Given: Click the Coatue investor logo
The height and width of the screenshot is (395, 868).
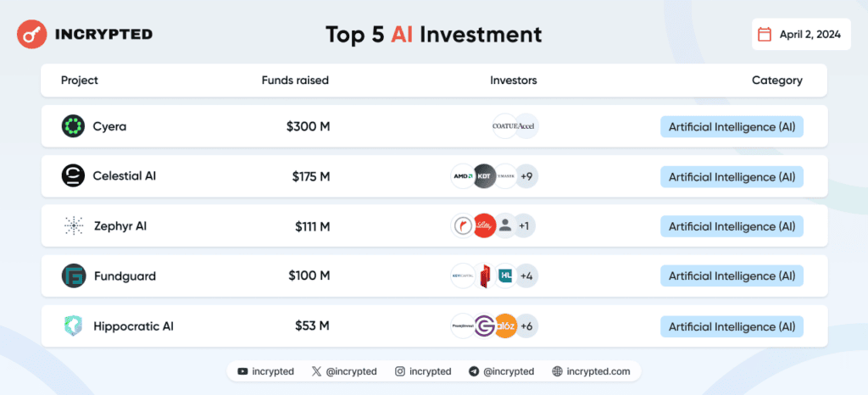Looking at the screenshot, I should 504,126.
